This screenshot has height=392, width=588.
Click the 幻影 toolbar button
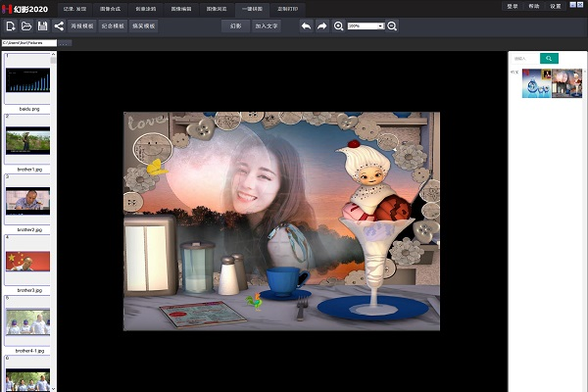coord(235,26)
